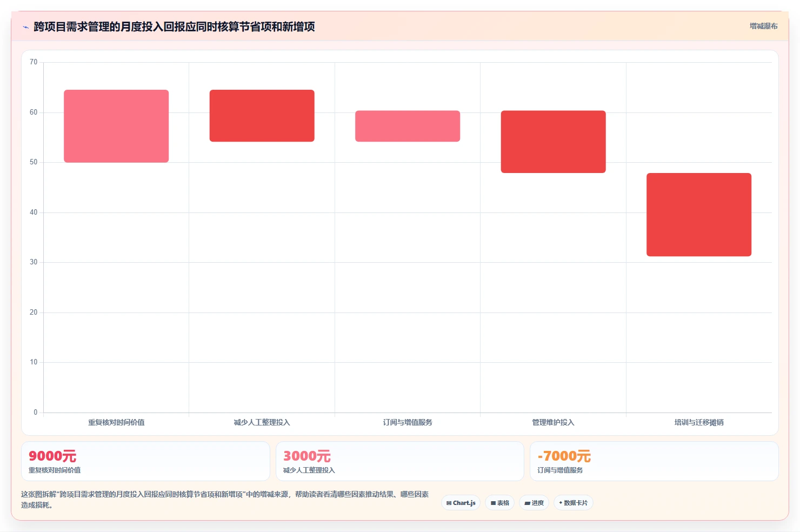Click the x-axis label 重复核对时间价值

pos(116,422)
